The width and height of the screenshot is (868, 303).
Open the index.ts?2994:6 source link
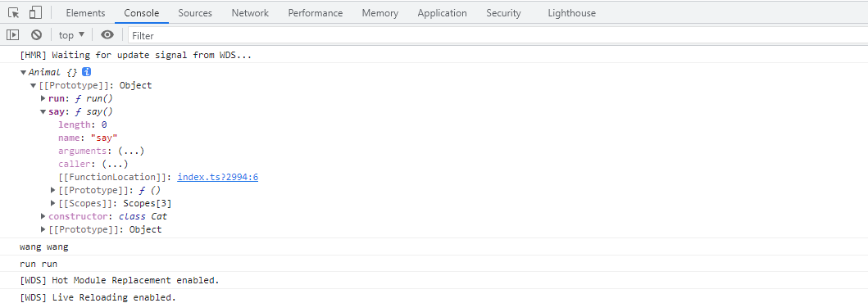click(217, 177)
